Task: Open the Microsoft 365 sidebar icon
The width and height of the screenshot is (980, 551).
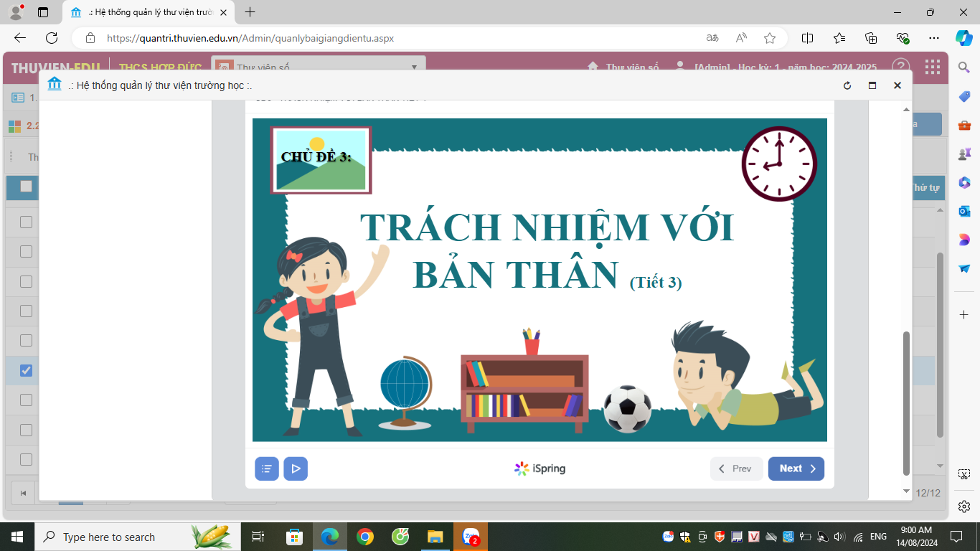Action: click(964, 182)
